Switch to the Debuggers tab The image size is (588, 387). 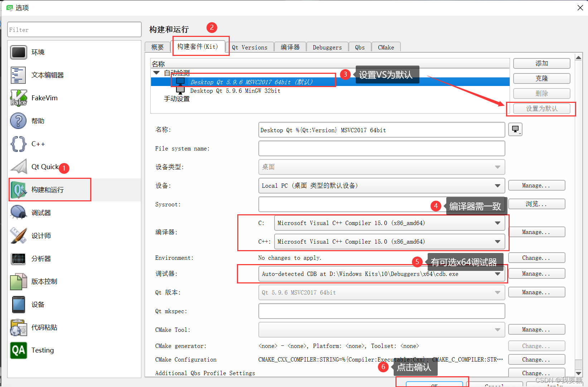click(327, 47)
